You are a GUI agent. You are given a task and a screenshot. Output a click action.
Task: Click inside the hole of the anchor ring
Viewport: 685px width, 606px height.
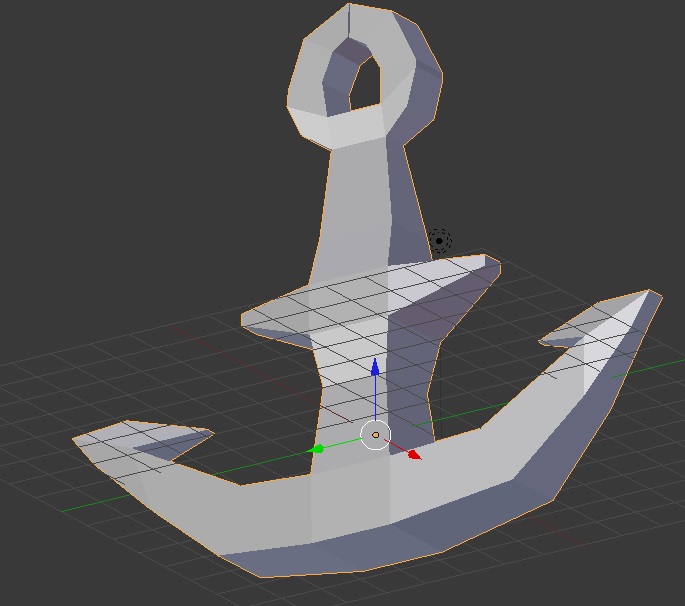click(x=363, y=84)
